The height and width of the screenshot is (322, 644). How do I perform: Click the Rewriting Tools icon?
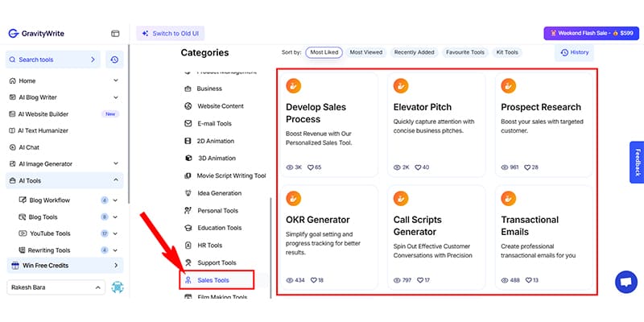tap(22, 250)
